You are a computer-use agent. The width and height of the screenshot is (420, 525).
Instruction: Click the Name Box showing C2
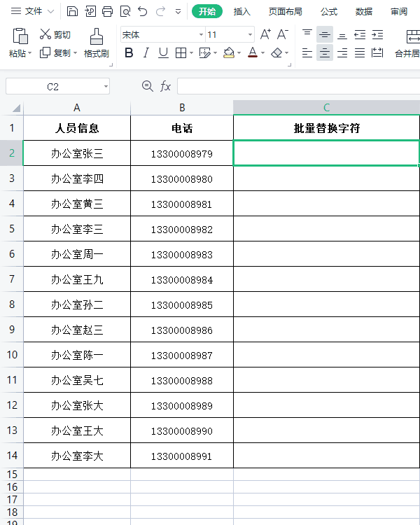[x=53, y=86]
